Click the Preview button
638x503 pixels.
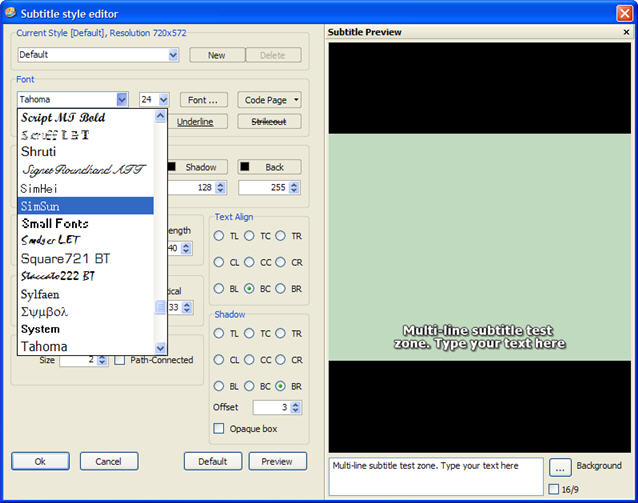coord(277,461)
